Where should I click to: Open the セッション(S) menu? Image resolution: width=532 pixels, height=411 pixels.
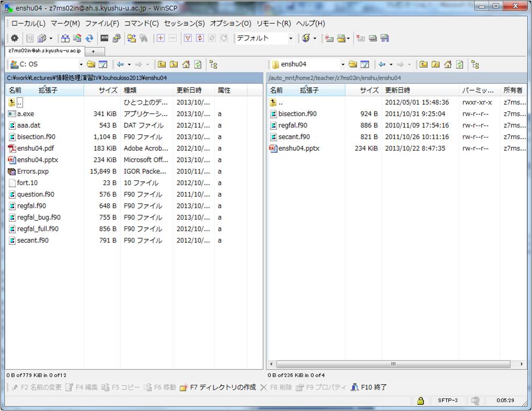click(184, 24)
